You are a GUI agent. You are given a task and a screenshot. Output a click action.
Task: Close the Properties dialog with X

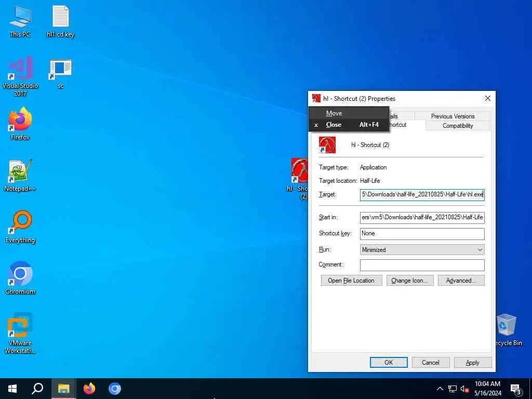tap(487, 98)
